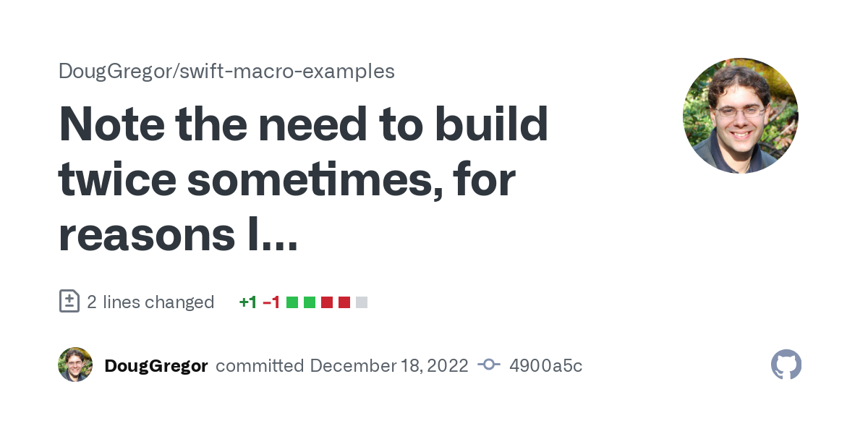Open commit hash 4900a5c

(545, 366)
